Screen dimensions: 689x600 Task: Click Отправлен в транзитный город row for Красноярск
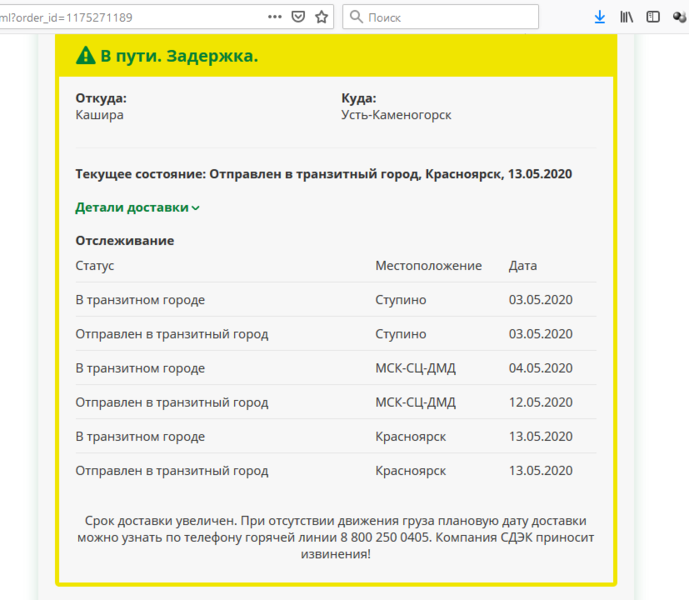click(336, 471)
